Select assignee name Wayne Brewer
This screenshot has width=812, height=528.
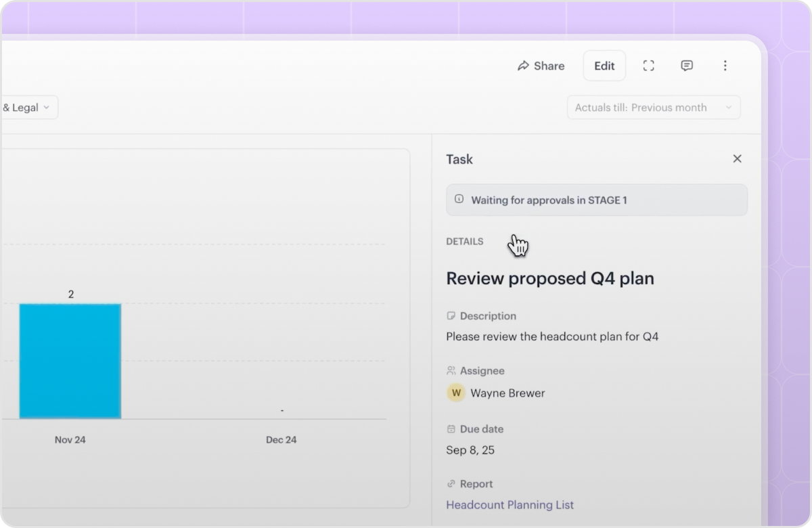coord(507,393)
